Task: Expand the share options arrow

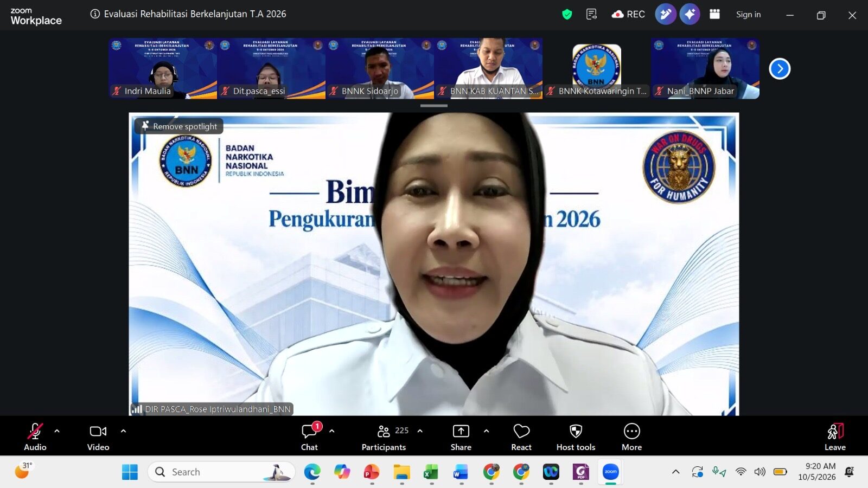Action: click(486, 431)
